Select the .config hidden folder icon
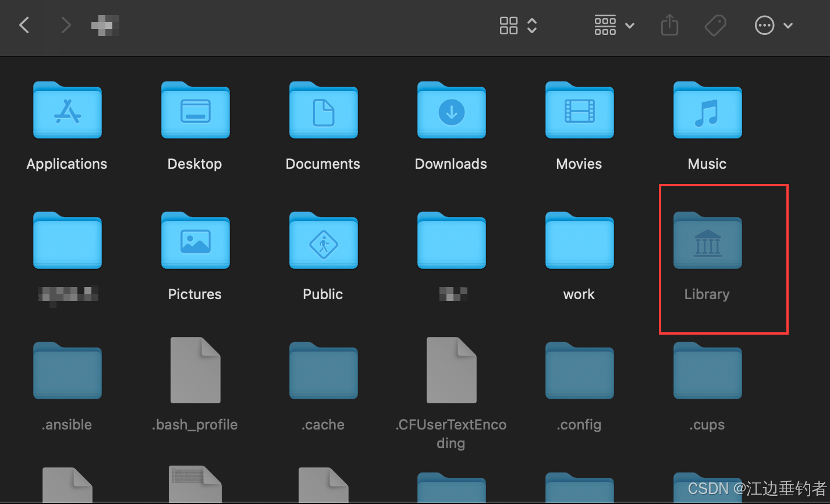 580,371
